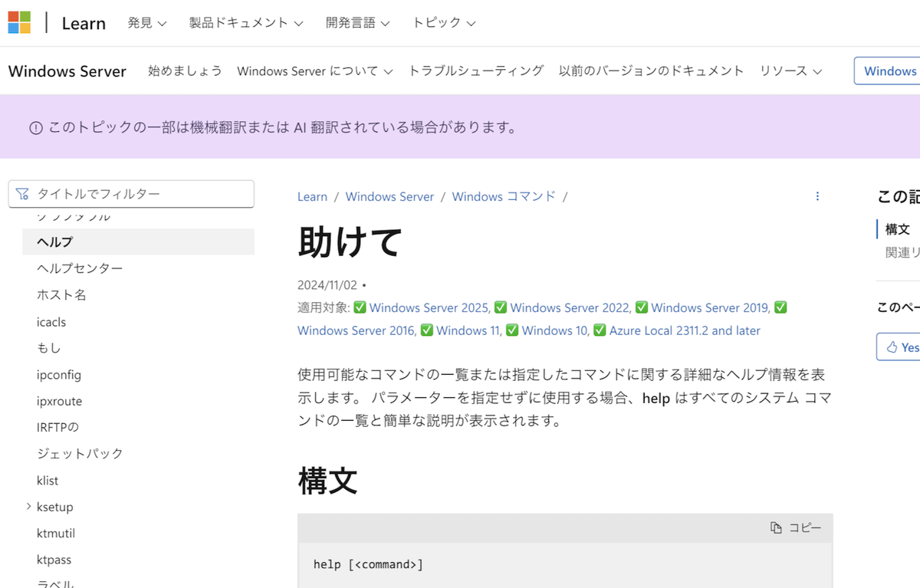Click the Microsoft logo icon
This screenshot has width=920, height=588.
20,22
